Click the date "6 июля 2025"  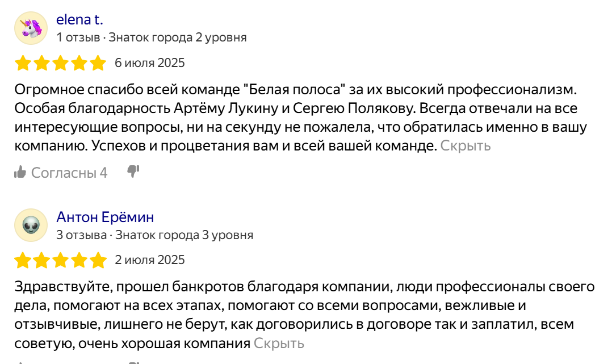click(x=150, y=63)
